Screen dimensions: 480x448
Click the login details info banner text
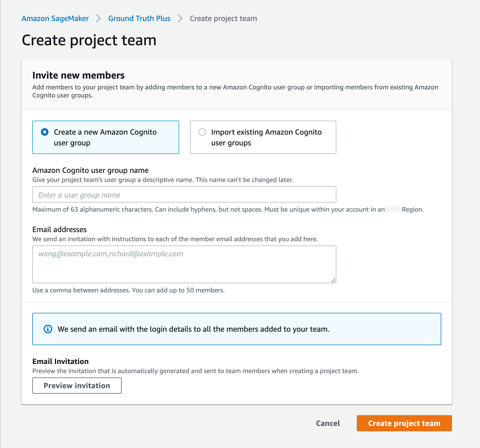[193, 329]
